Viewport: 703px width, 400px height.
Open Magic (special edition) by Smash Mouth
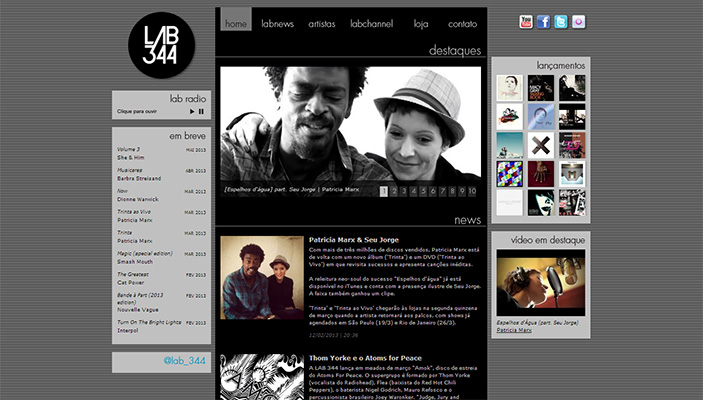click(x=161, y=257)
